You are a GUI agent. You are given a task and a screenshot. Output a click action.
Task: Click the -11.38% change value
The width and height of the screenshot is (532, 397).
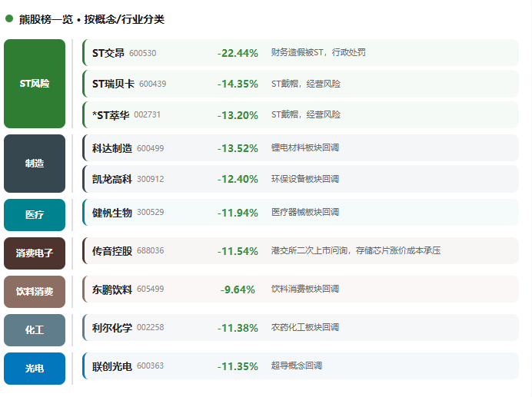(238, 328)
